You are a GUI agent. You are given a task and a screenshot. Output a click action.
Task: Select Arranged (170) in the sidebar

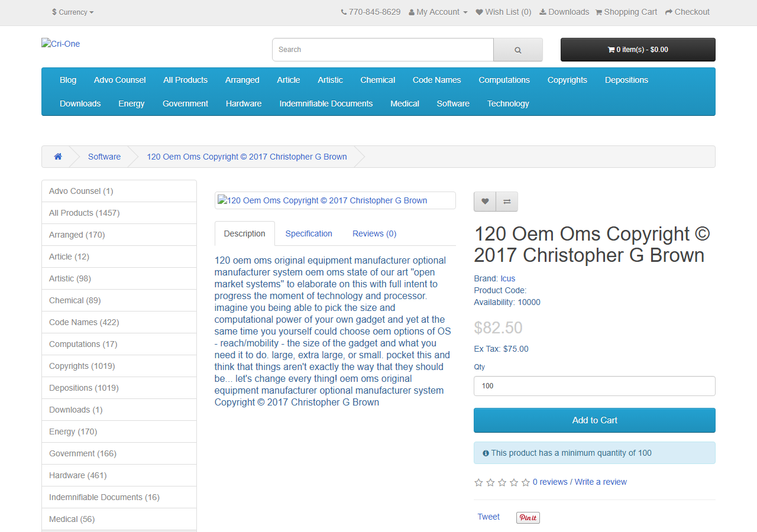pyautogui.click(x=119, y=235)
